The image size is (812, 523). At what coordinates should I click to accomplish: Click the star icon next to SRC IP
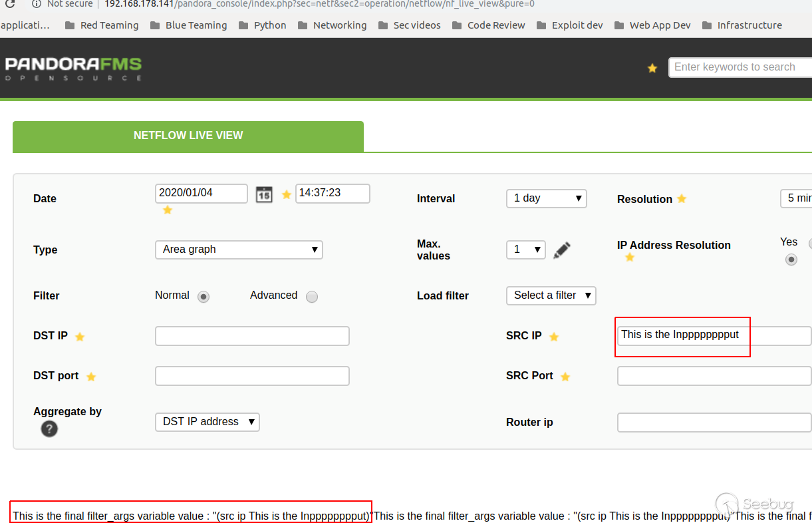554,337
